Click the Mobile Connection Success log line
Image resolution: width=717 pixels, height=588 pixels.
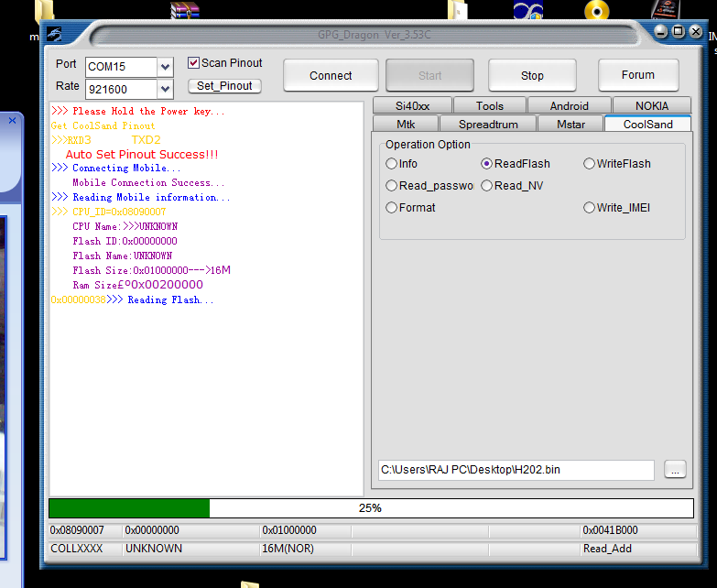pos(148,182)
